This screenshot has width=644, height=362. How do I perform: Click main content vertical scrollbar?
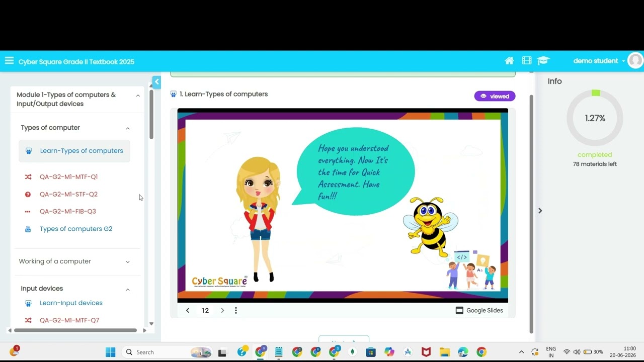click(x=531, y=214)
